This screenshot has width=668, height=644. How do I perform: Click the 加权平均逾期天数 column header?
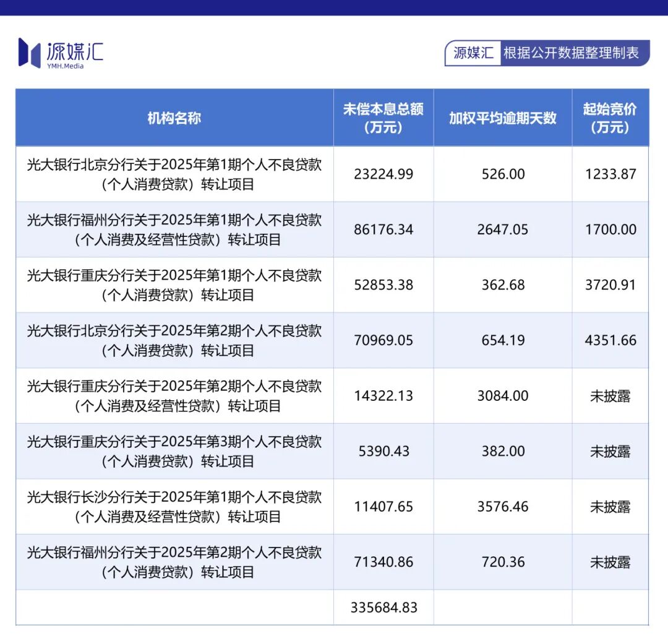click(x=503, y=118)
